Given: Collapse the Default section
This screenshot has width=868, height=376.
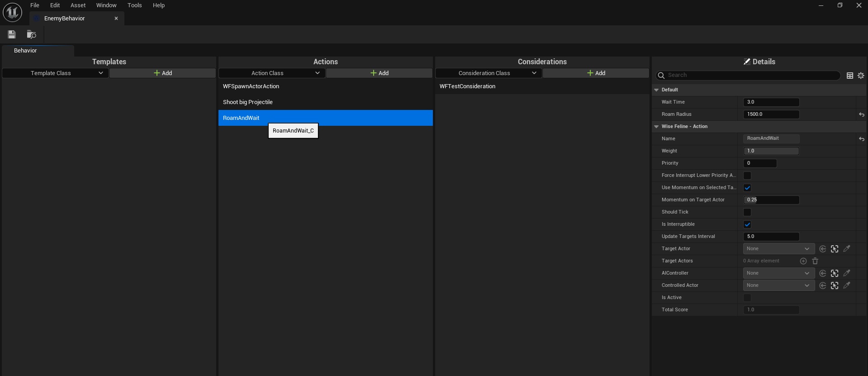Looking at the screenshot, I should click(x=656, y=90).
